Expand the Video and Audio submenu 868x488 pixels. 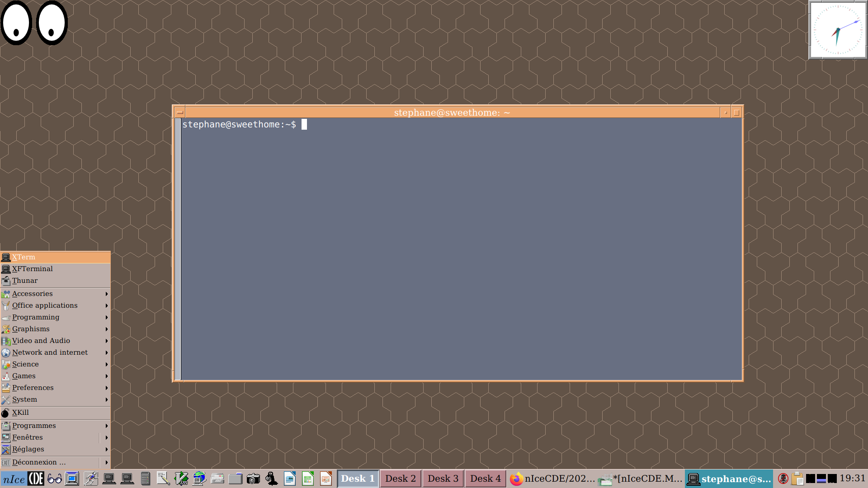[x=56, y=341]
